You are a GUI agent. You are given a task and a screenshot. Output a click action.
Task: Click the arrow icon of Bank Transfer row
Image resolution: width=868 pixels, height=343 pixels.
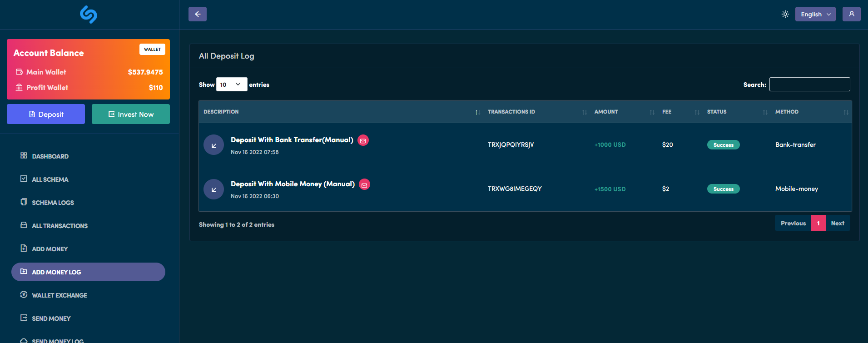tap(213, 145)
